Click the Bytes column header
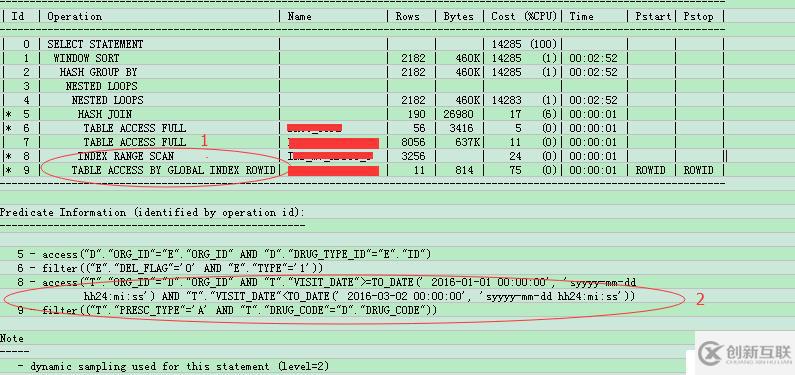 pos(458,17)
